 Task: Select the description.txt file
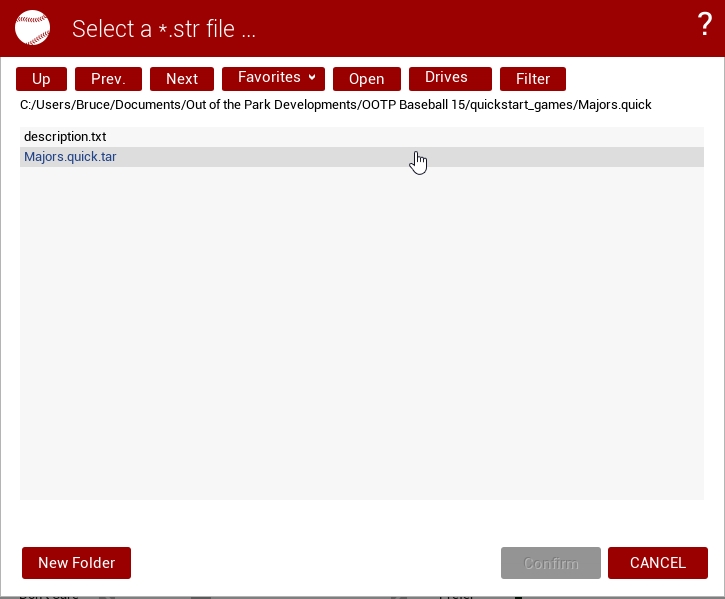click(65, 137)
